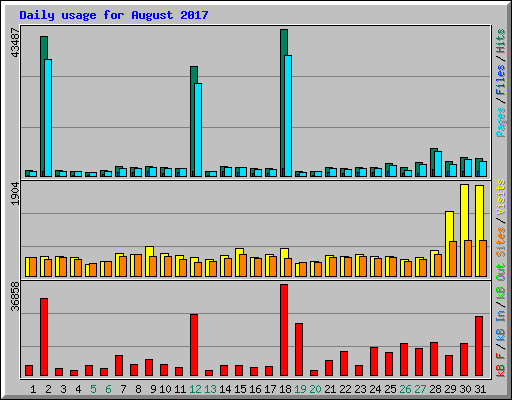Click day 9 on the x-axis
Image resolution: width=512 pixels, height=400 pixels.
tap(153, 389)
